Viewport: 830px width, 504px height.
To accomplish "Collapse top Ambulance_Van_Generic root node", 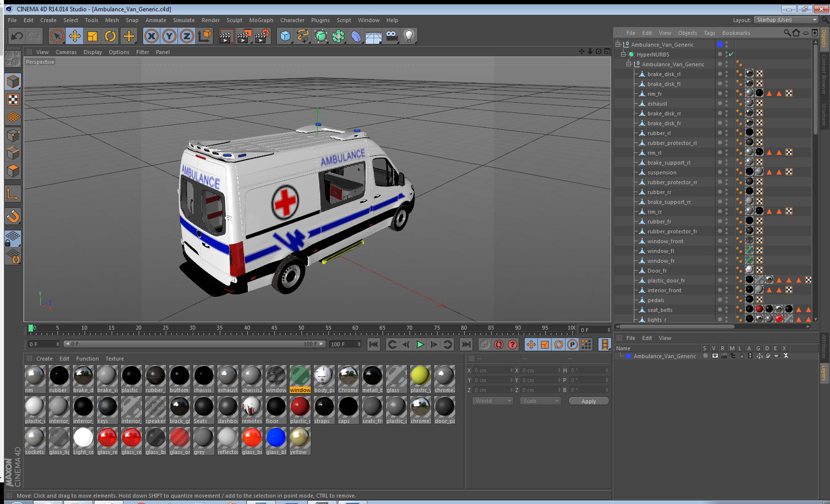I will [618, 44].
